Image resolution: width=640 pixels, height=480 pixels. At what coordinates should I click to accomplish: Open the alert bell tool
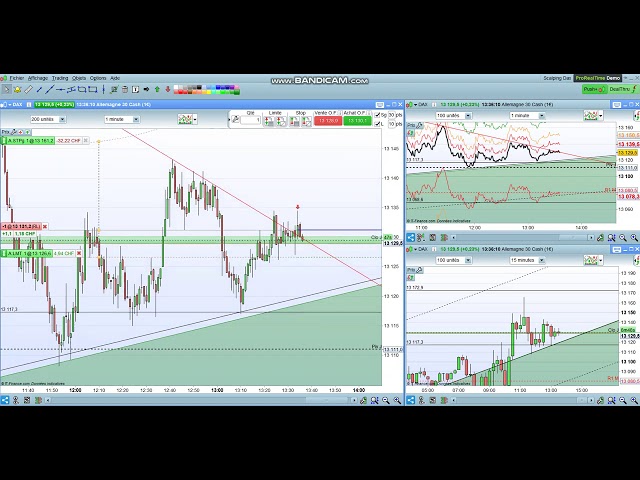(x=17, y=89)
